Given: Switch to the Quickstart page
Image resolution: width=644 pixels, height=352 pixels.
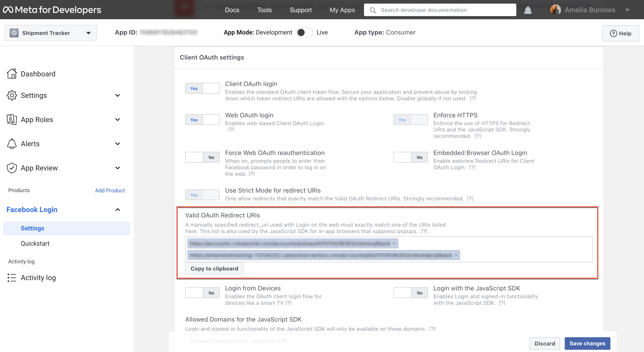Looking at the screenshot, I should pyautogui.click(x=35, y=243).
